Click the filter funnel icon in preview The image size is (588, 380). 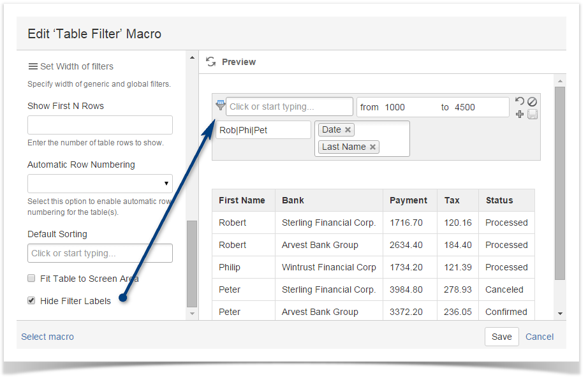220,105
